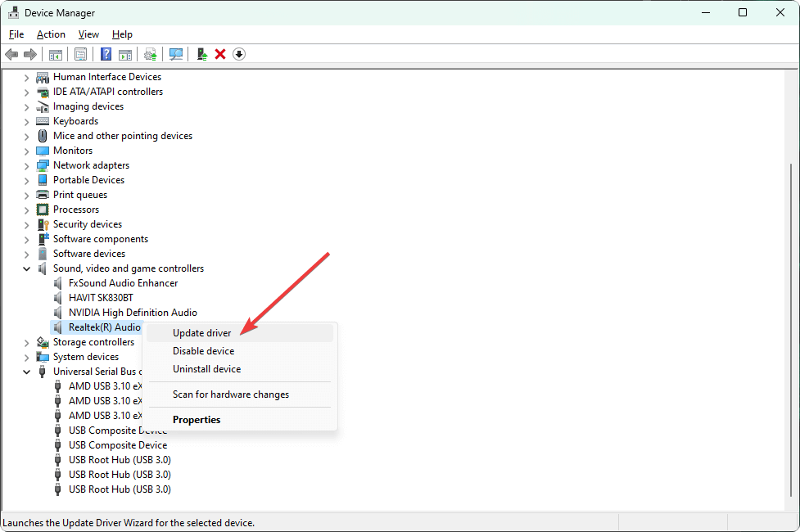Select the IDE ATA/ATAPI controllers icon
Viewport: 800px width, 532px height.
[43, 92]
